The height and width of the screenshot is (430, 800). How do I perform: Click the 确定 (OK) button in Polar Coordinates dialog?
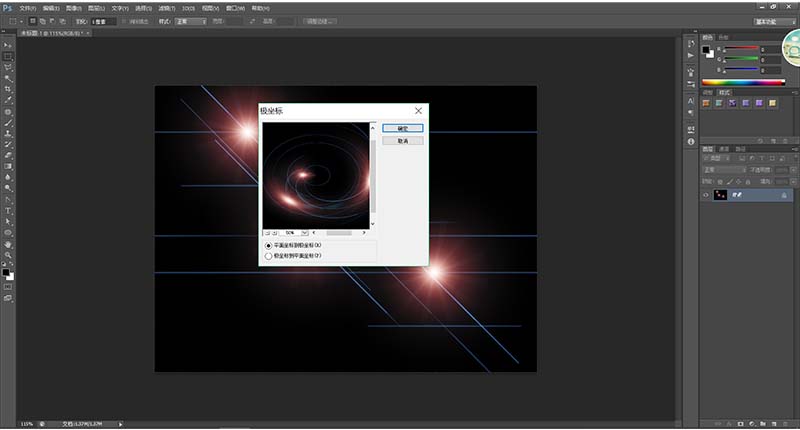click(x=402, y=128)
